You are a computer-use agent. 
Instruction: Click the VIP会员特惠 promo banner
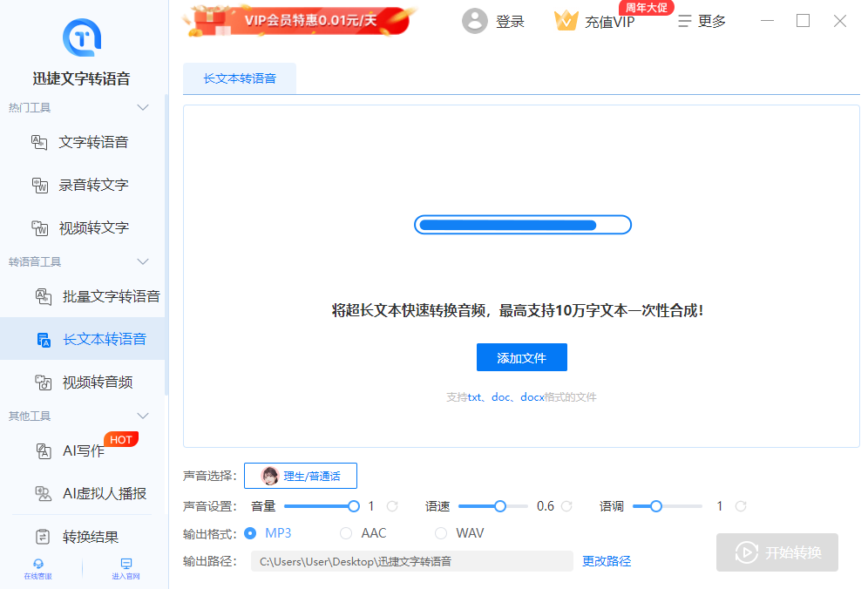click(x=299, y=22)
